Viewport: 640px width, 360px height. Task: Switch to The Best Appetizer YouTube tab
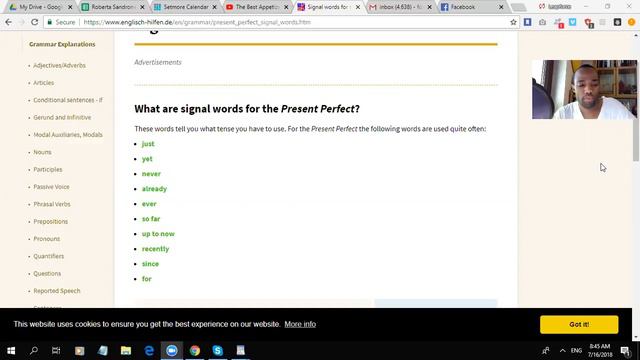click(257, 7)
